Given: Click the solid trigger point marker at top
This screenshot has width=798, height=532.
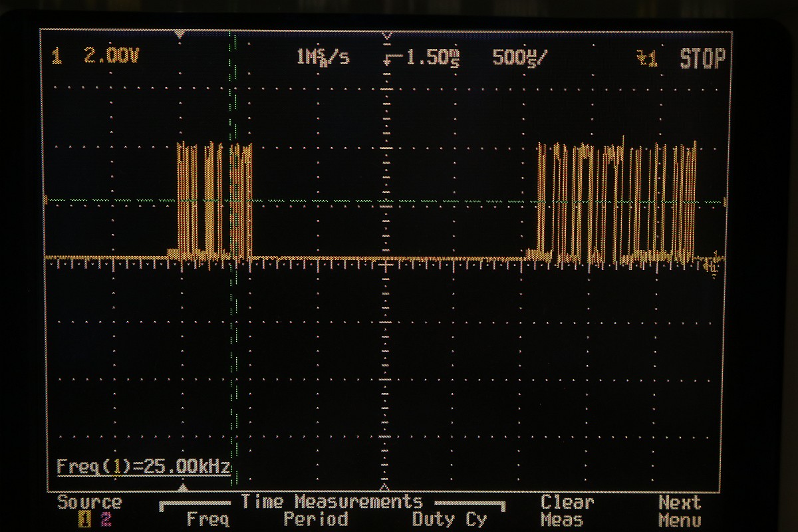Looking at the screenshot, I should (x=179, y=33).
